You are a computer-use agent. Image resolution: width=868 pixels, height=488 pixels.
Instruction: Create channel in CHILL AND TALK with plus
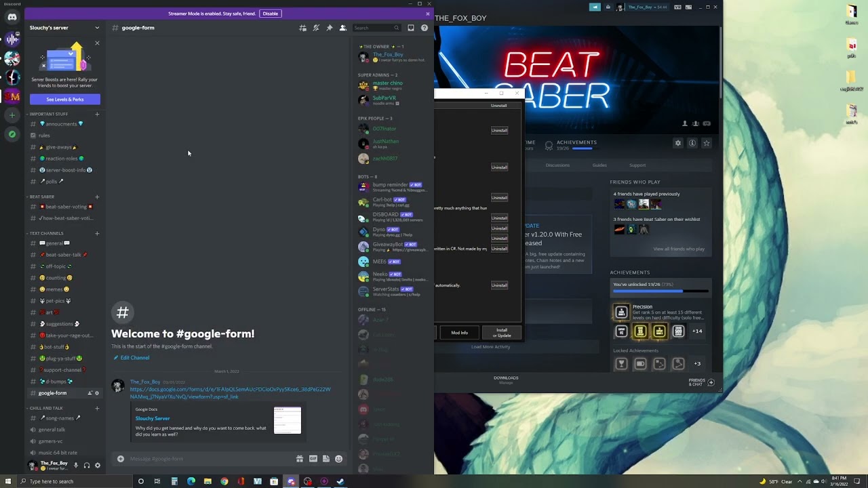coord(97,408)
